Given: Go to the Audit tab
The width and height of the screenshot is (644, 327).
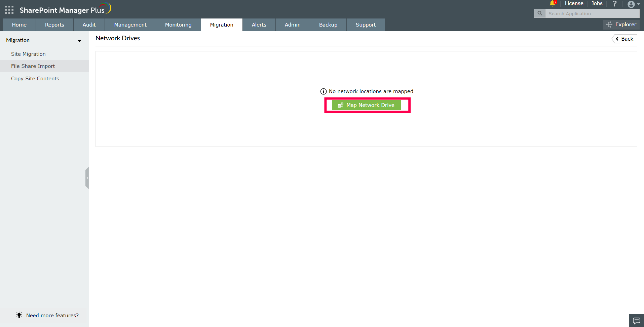Looking at the screenshot, I should click(89, 25).
